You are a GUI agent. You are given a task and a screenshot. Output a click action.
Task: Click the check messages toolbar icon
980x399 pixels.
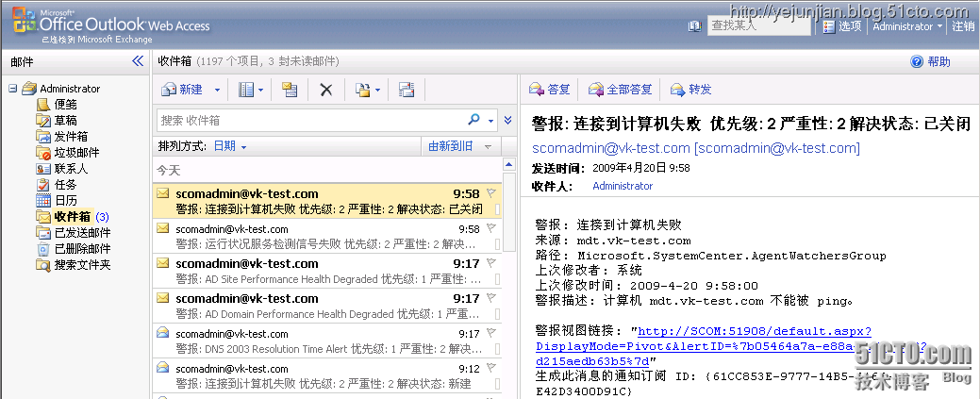tap(290, 90)
